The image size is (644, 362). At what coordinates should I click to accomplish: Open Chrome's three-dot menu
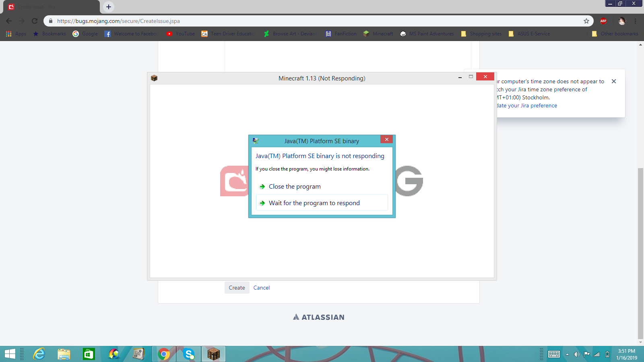point(636,21)
